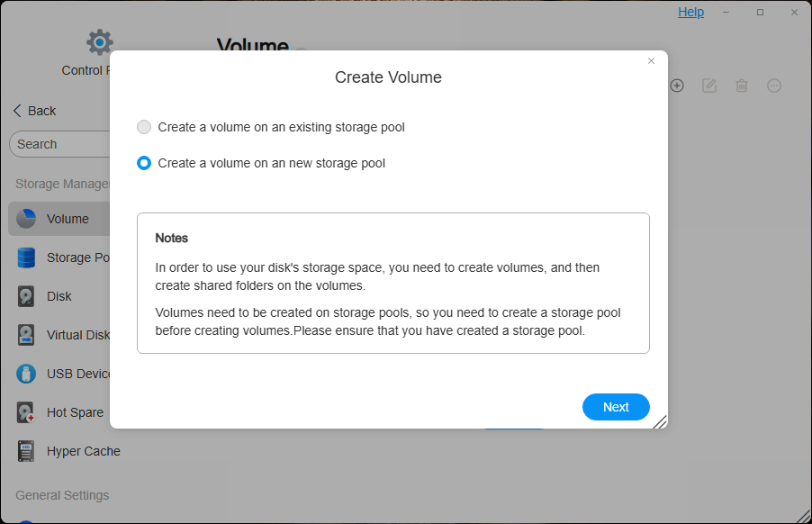Click the USB Device icon
This screenshot has height=524, width=812.
(26, 374)
